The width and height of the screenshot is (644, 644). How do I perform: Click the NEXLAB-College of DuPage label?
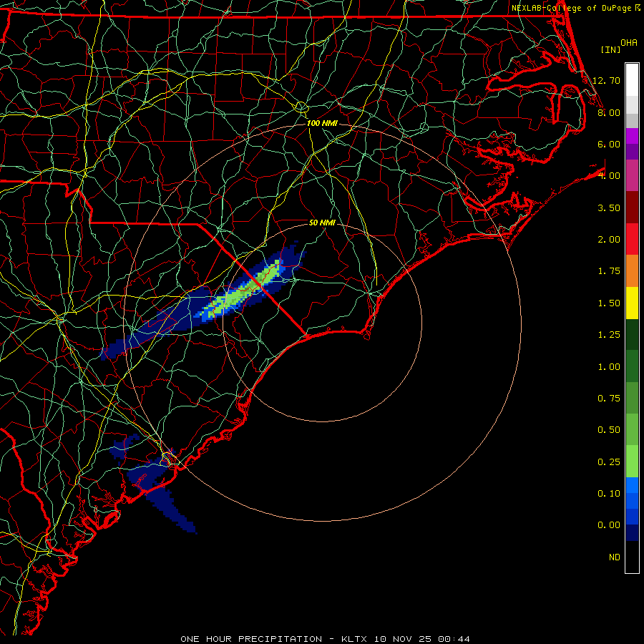pyautogui.click(x=571, y=8)
